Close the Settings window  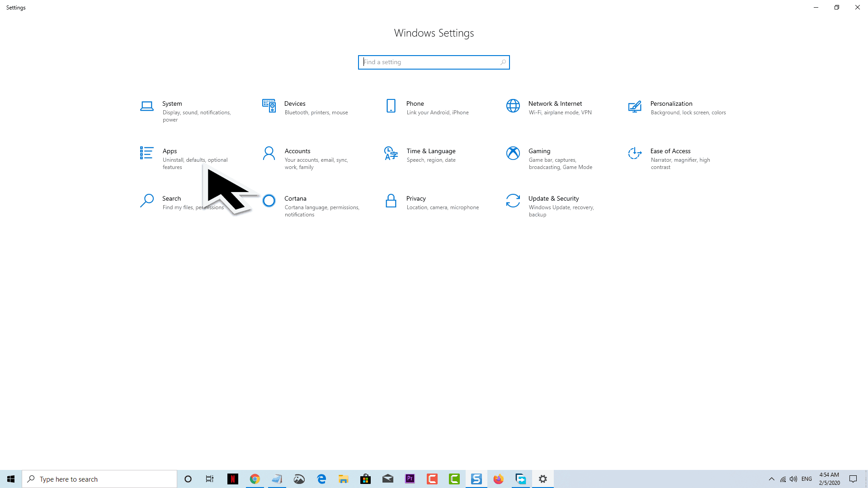[858, 7]
